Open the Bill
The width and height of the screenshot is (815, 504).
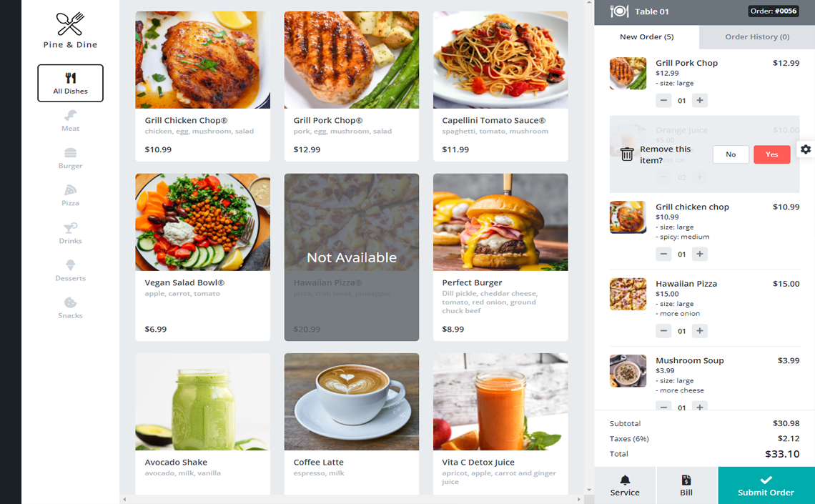click(686, 485)
